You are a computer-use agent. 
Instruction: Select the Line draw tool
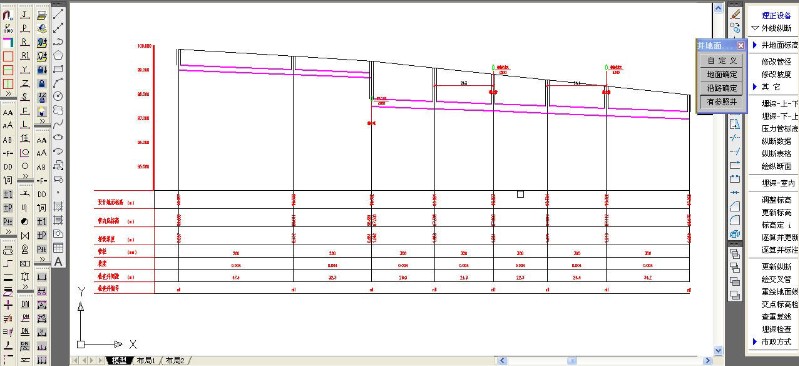click(x=59, y=15)
